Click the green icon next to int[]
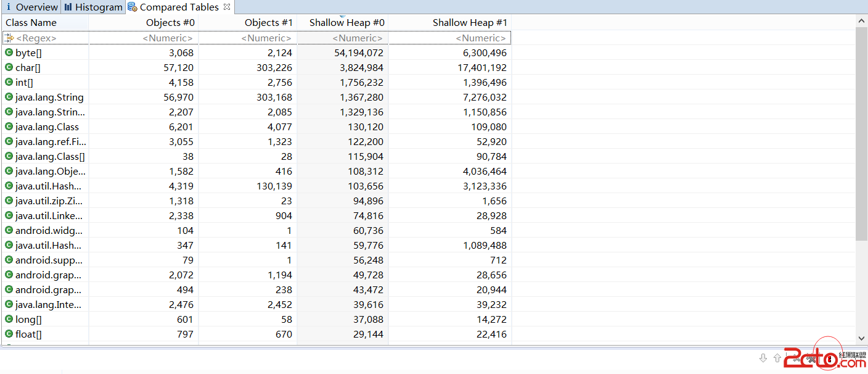The width and height of the screenshot is (868, 374). pos(9,82)
